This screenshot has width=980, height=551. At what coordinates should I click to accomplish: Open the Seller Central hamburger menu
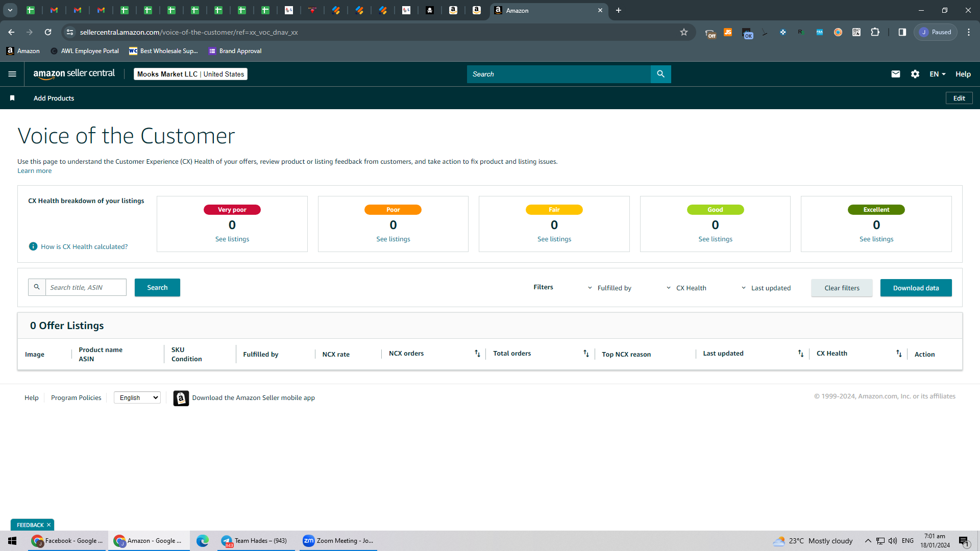click(12, 74)
